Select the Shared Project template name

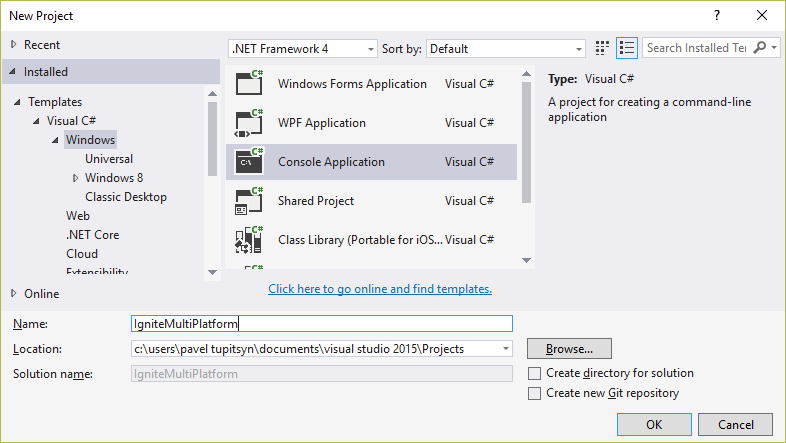(316, 201)
